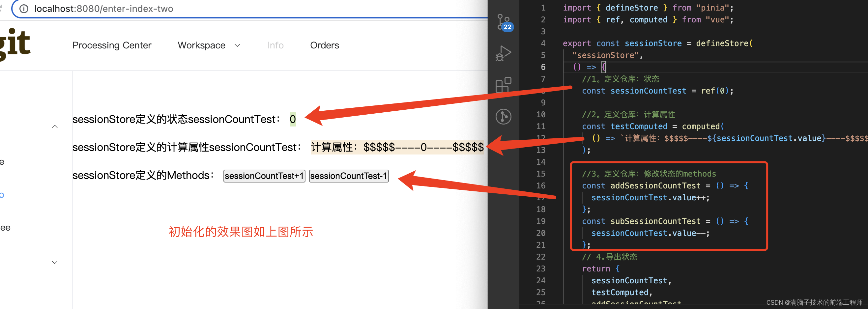Viewport: 868px width, 309px height.
Task: Click editor line number 6
Action: tap(543, 67)
